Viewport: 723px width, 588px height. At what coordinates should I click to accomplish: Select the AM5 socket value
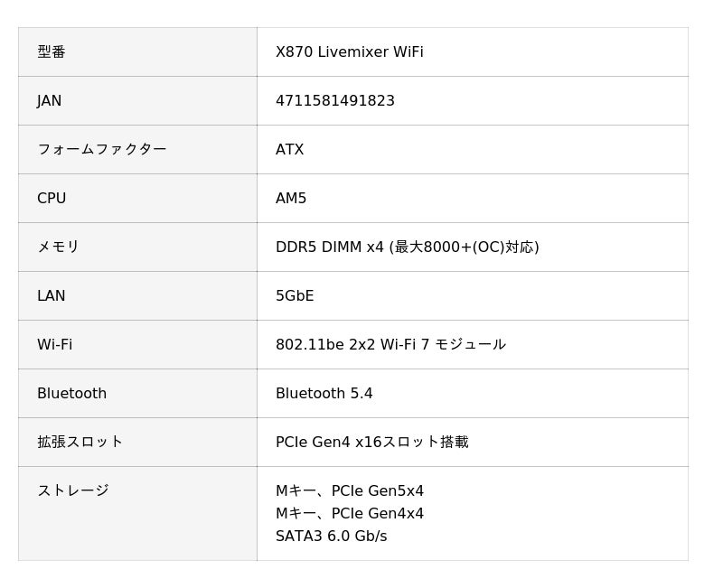[x=291, y=199]
